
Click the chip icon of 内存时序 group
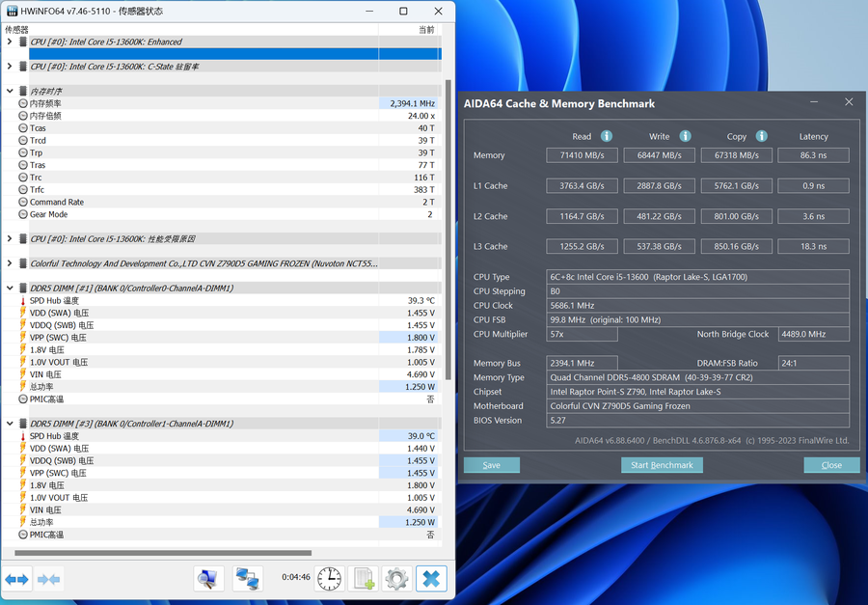click(x=23, y=91)
